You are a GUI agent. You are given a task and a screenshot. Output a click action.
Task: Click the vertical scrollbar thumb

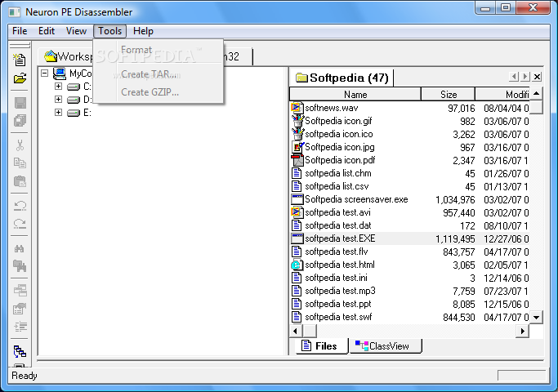(x=536, y=107)
